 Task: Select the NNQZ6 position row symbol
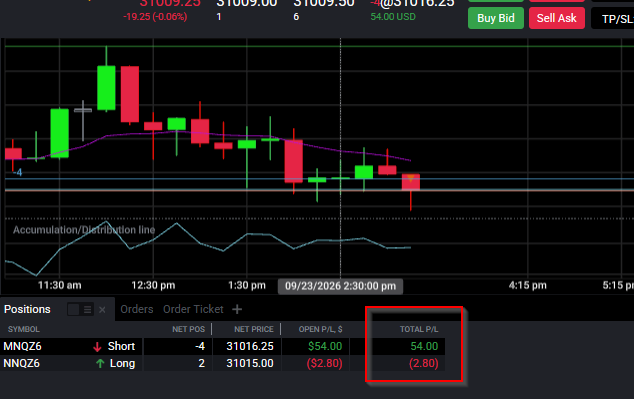pos(21,363)
